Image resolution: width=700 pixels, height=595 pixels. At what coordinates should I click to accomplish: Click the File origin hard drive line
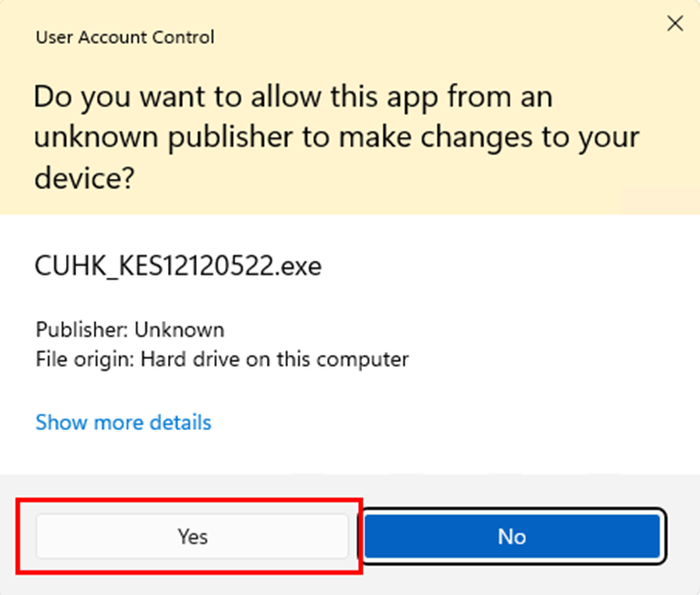(x=221, y=360)
